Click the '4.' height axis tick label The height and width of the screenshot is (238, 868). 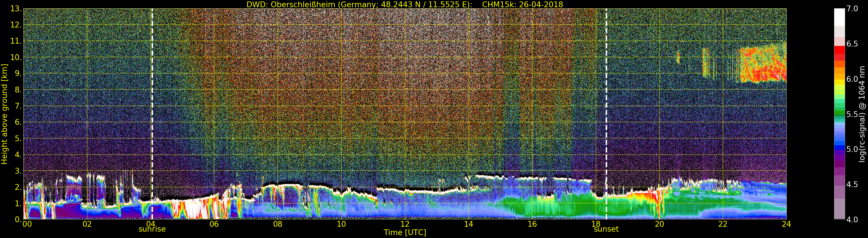click(x=18, y=155)
